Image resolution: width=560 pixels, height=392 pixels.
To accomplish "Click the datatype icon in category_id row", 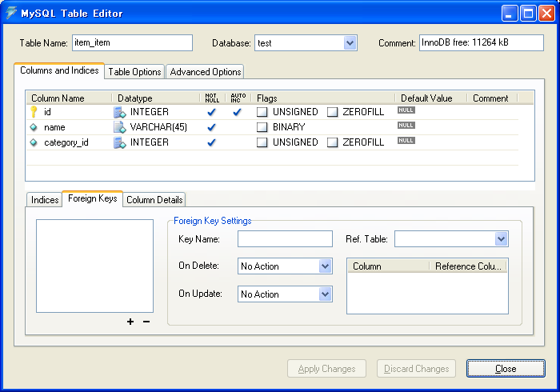I will pyautogui.click(x=120, y=142).
